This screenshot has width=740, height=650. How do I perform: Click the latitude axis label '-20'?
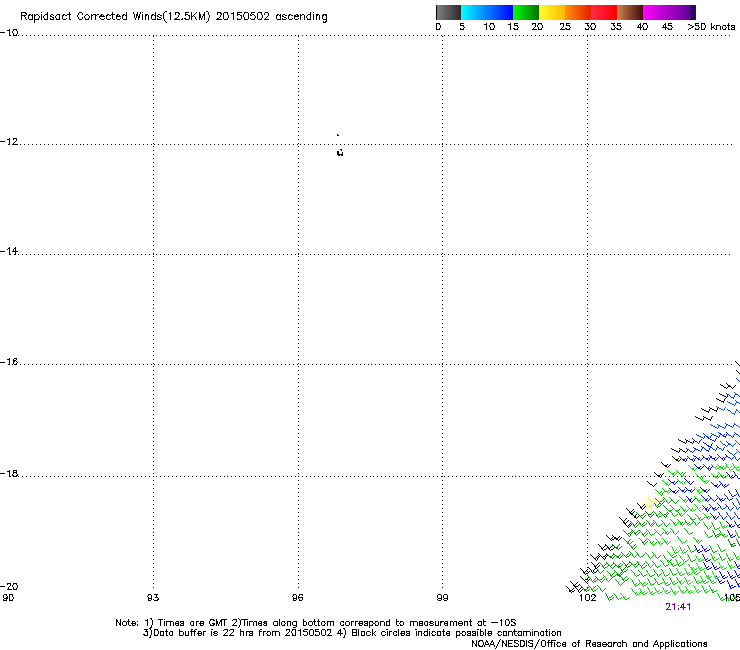point(9,586)
